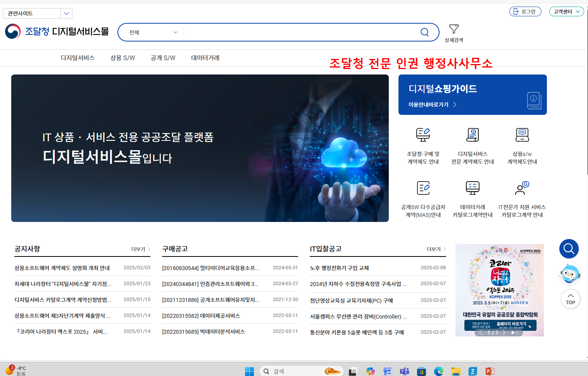Click 이용안내바로가기 link

tap(432, 105)
